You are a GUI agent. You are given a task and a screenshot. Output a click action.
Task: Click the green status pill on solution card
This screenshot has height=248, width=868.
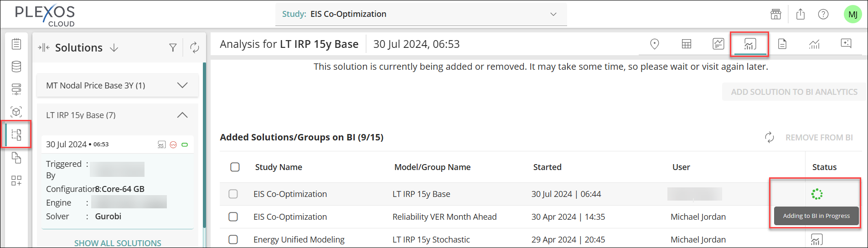tap(185, 145)
